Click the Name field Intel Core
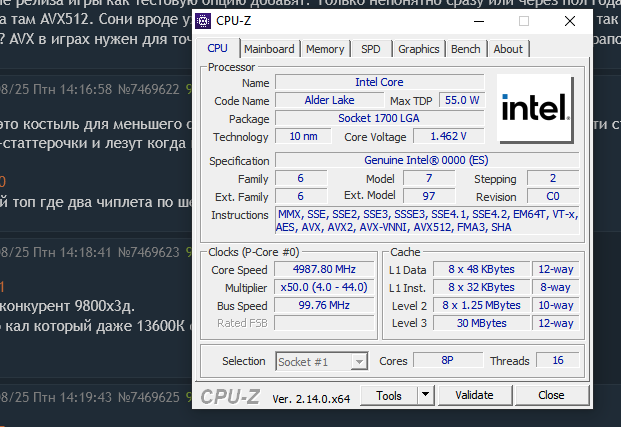Screen dimensions: 621x427 pyautogui.click(x=379, y=82)
